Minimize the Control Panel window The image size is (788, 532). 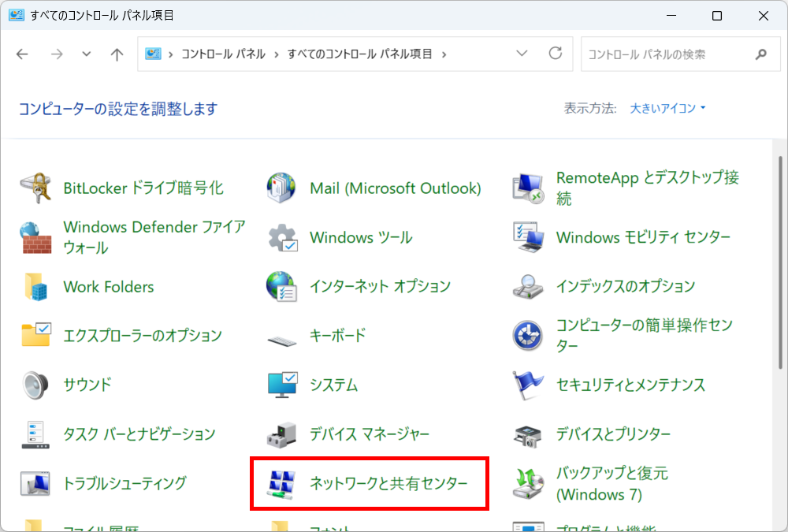[x=671, y=16]
